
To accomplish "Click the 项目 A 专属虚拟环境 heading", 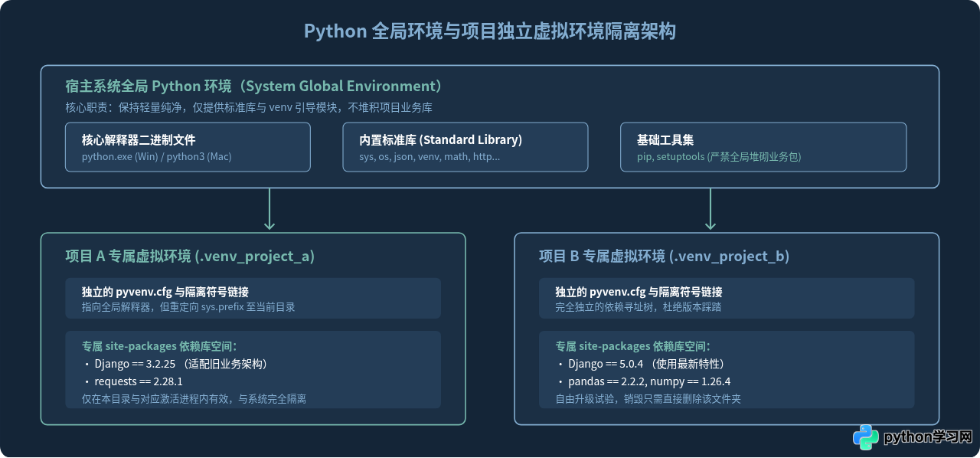I will [190, 256].
